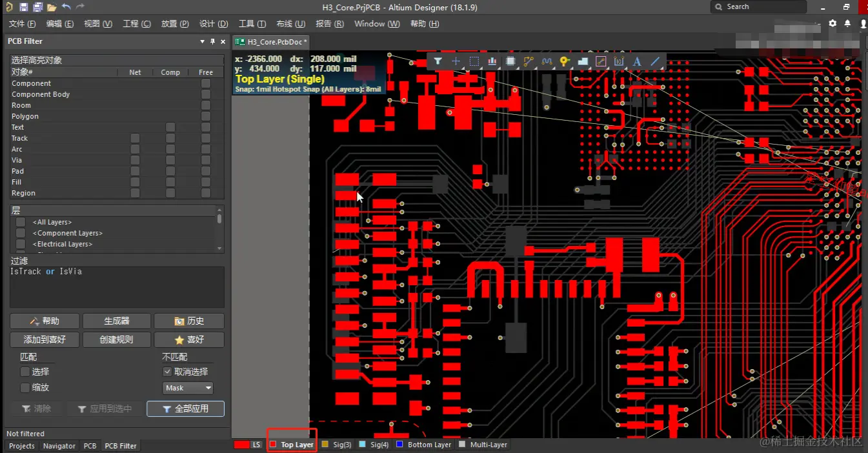The height and width of the screenshot is (453, 868).
Task: Open the 设计 (D) menu
Action: pyautogui.click(x=214, y=24)
